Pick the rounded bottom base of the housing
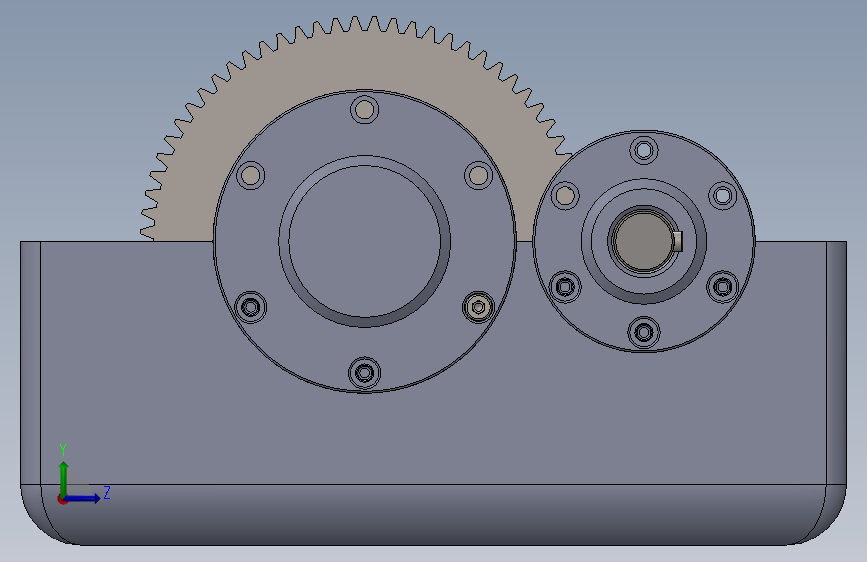 pyautogui.click(x=434, y=516)
